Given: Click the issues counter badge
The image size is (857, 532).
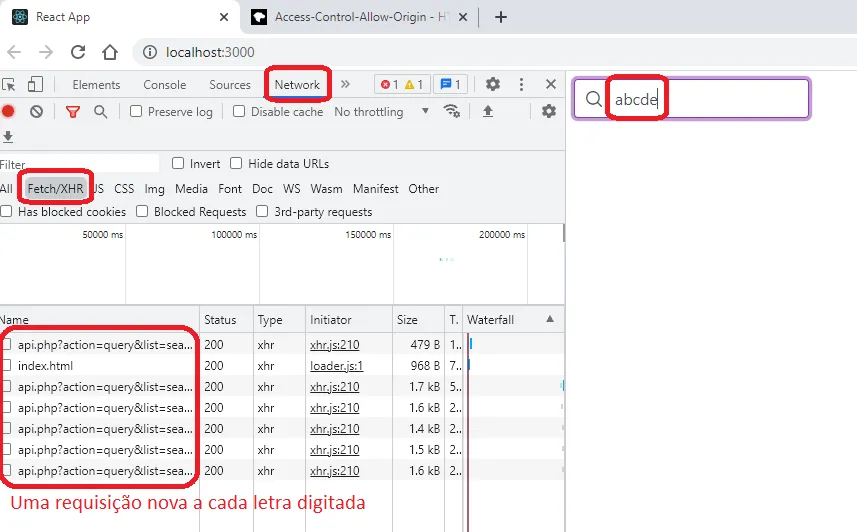Looking at the screenshot, I should click(450, 84).
